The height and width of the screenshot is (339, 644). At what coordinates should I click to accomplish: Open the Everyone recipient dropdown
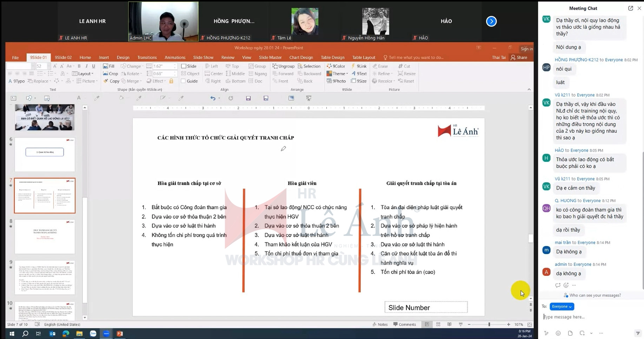pos(562,306)
